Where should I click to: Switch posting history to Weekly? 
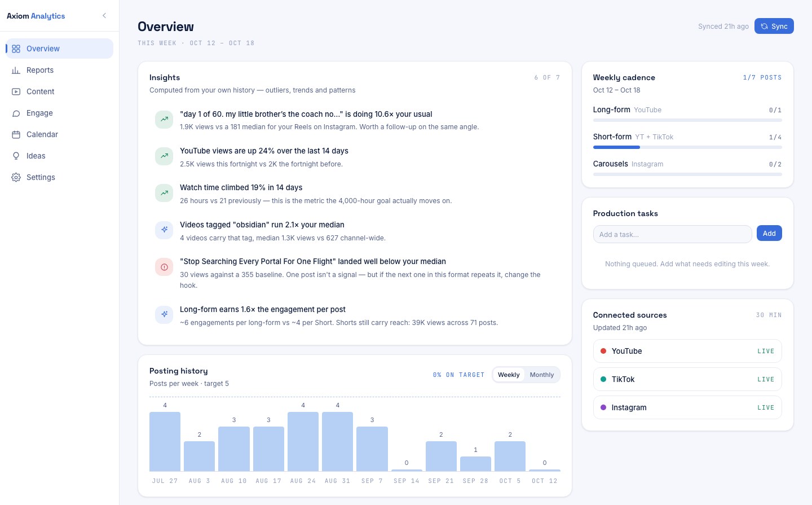click(509, 375)
